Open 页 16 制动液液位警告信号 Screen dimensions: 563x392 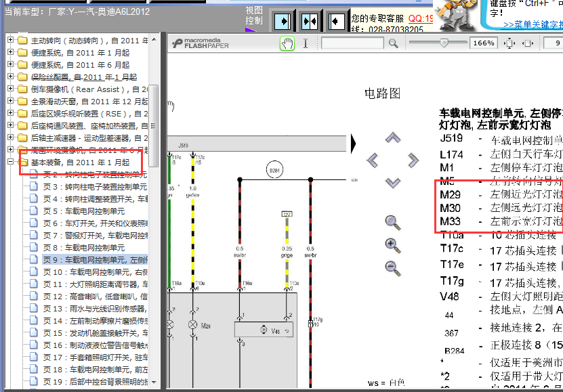pos(95,345)
